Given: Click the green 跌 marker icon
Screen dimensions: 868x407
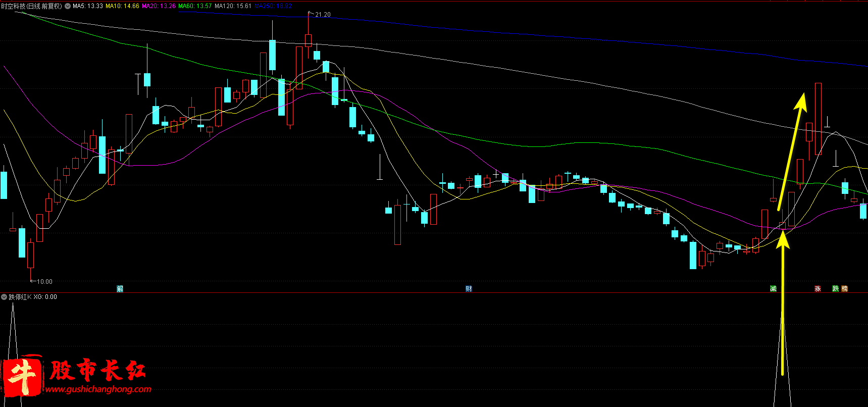Looking at the screenshot, I should pyautogui.click(x=836, y=289).
